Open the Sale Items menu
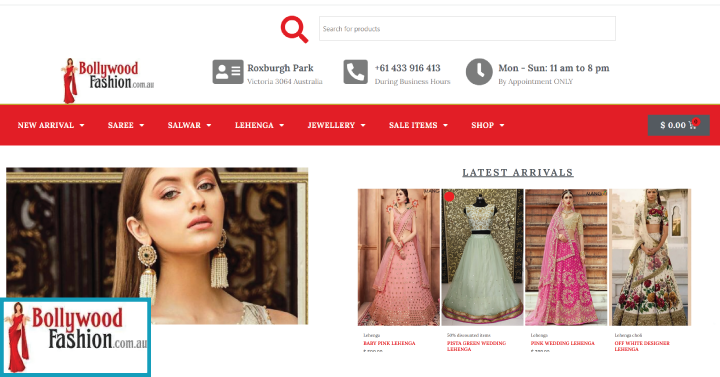The width and height of the screenshot is (720, 377). 413,125
